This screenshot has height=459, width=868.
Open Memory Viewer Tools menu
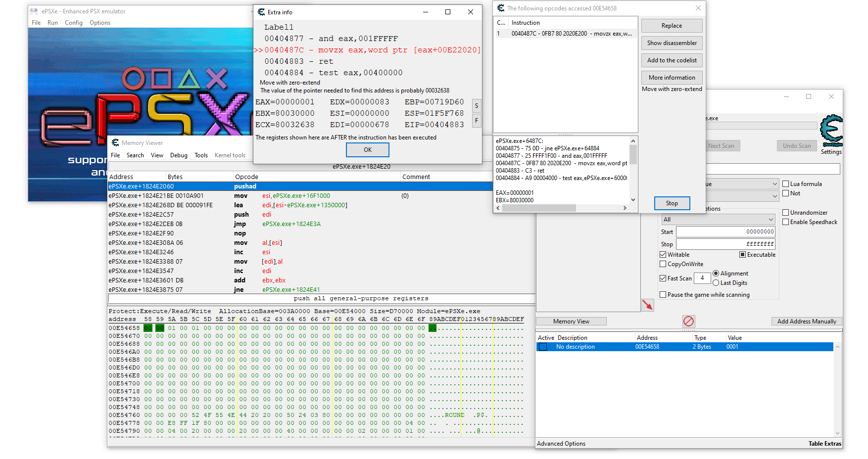[x=201, y=155]
